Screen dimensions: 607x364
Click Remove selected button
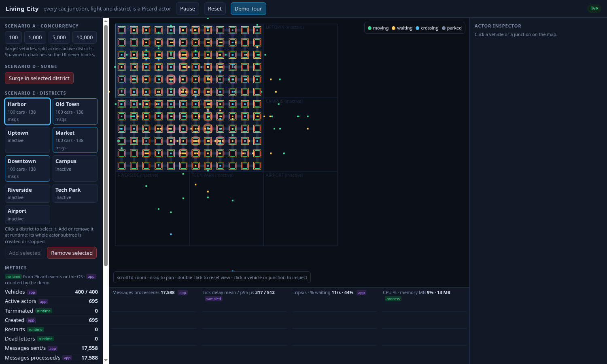[72, 253]
